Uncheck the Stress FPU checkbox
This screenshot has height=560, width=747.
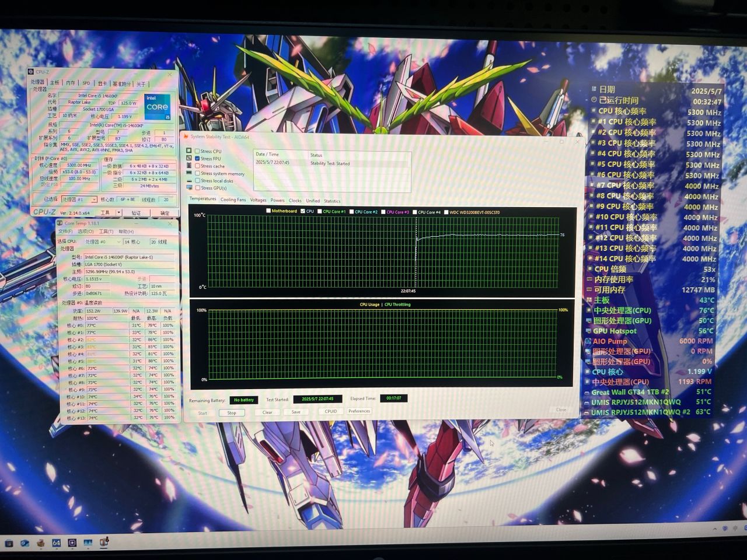click(197, 159)
